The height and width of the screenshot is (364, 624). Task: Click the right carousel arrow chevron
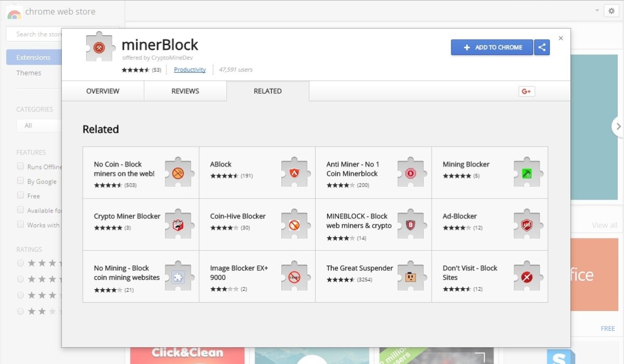tap(618, 126)
